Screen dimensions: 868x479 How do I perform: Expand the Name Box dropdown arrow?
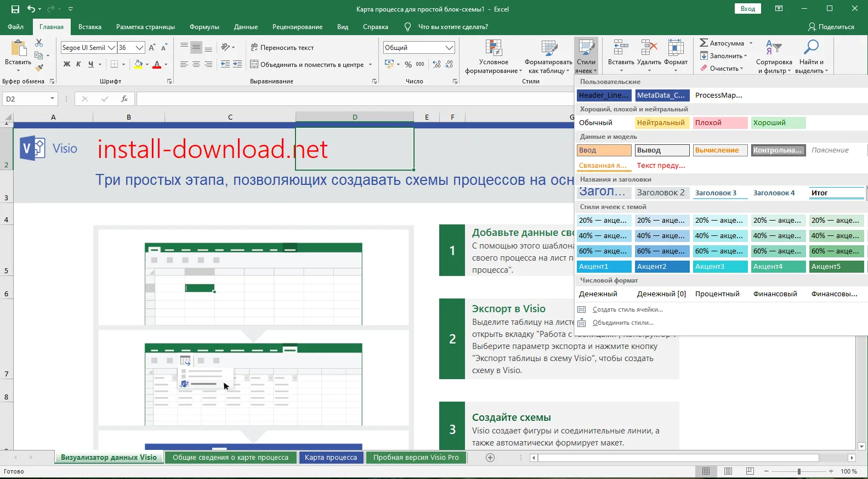(52, 99)
